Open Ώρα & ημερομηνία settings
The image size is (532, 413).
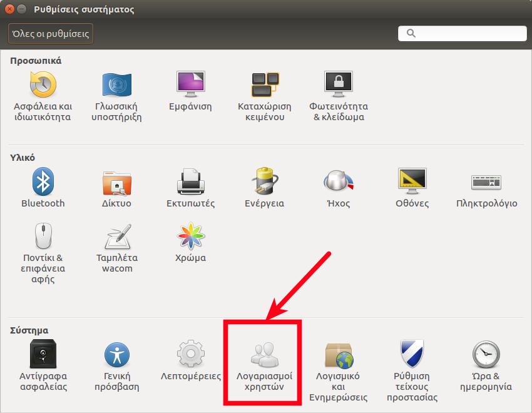pyautogui.click(x=486, y=365)
